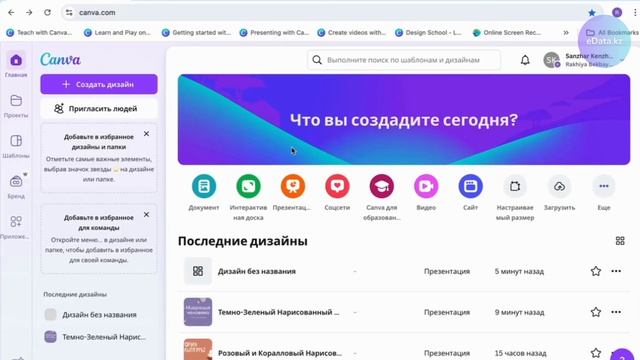
Task: Star the Темно-Зеленый Нарисованный design
Action: coord(596,312)
